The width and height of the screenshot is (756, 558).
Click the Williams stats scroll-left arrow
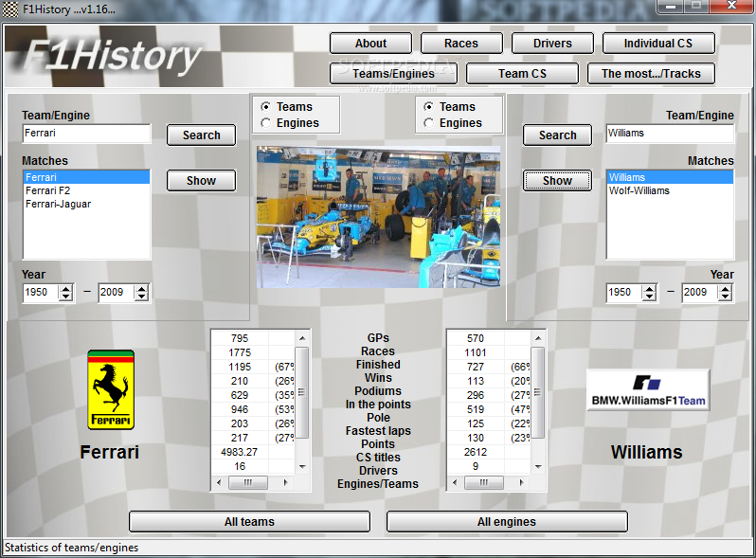pos(455,482)
